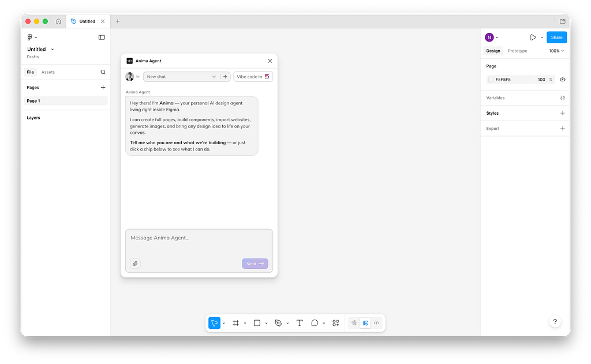Select the Frame tool in the toolbar

(x=235, y=323)
